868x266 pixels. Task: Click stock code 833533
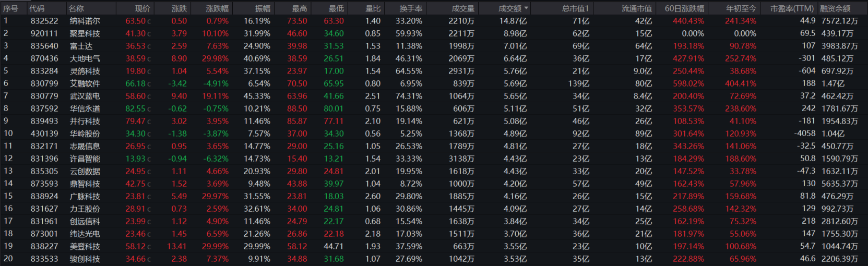tap(44, 259)
